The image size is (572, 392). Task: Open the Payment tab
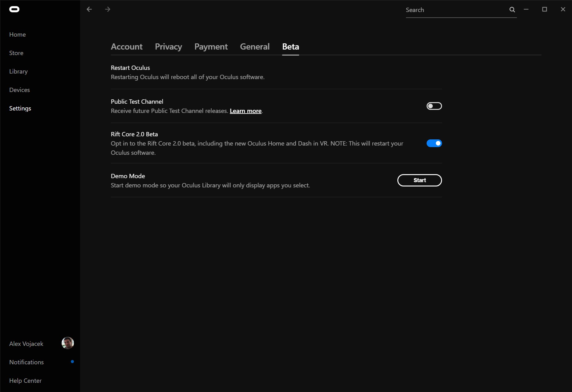211,47
